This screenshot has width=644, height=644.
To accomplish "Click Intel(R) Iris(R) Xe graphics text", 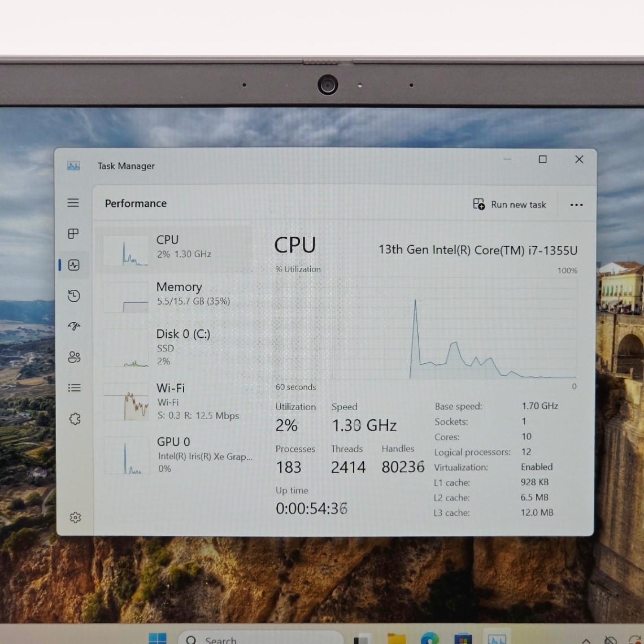I will (x=206, y=456).
